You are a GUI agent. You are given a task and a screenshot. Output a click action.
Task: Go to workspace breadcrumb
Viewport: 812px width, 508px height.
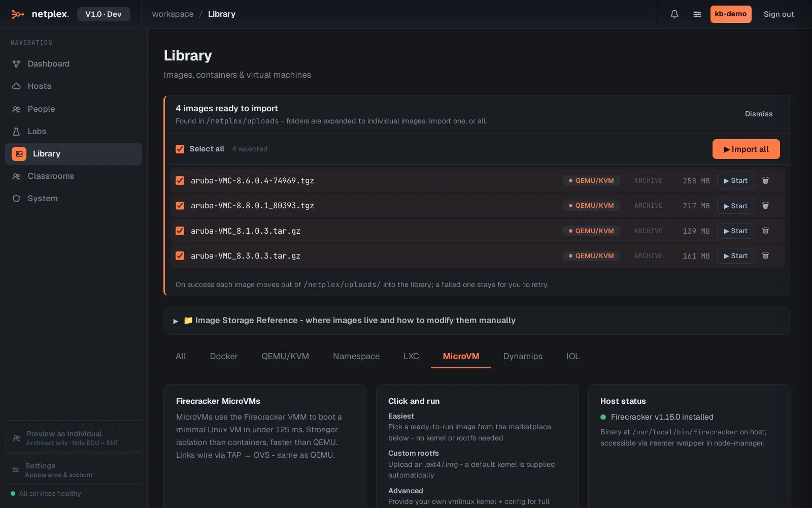173,14
